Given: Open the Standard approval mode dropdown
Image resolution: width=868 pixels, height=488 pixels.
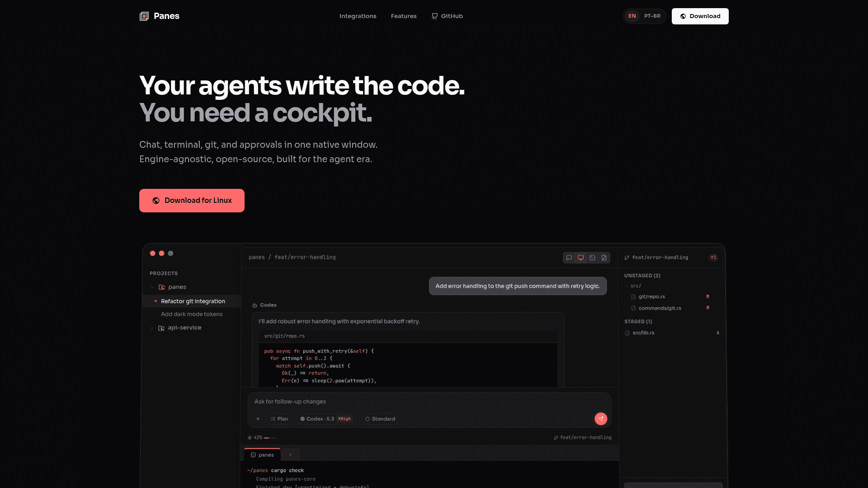Looking at the screenshot, I should [380, 419].
